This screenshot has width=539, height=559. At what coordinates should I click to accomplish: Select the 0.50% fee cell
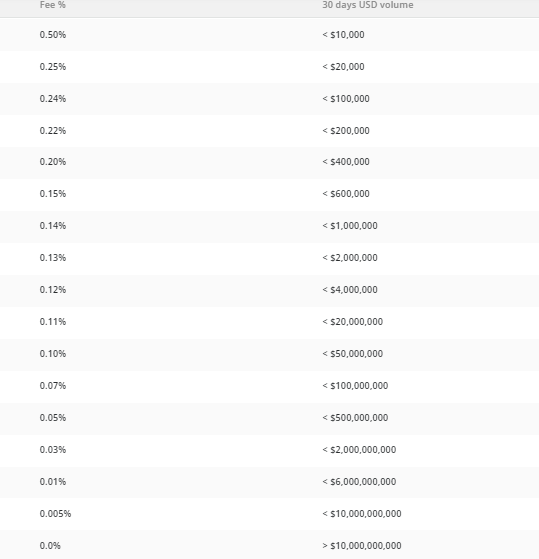tap(53, 35)
